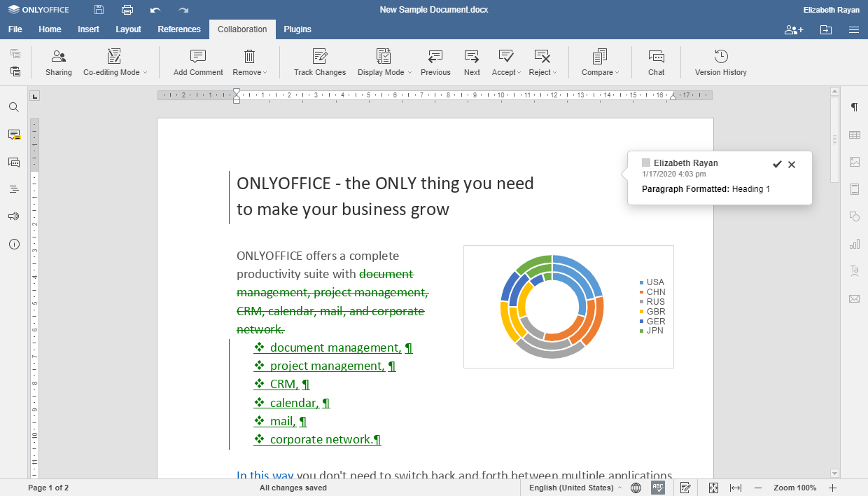Open Table settings in right sidebar
Image resolution: width=868 pixels, height=496 pixels.
(x=854, y=134)
